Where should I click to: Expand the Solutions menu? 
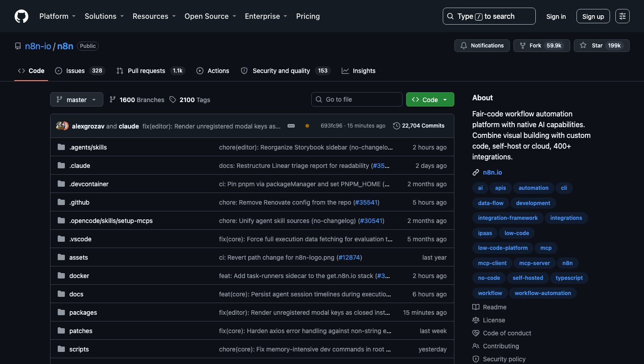coord(104,16)
